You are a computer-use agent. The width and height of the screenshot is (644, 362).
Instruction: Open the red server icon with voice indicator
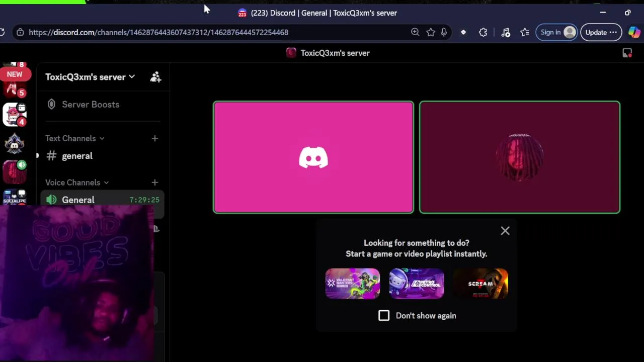[15, 172]
